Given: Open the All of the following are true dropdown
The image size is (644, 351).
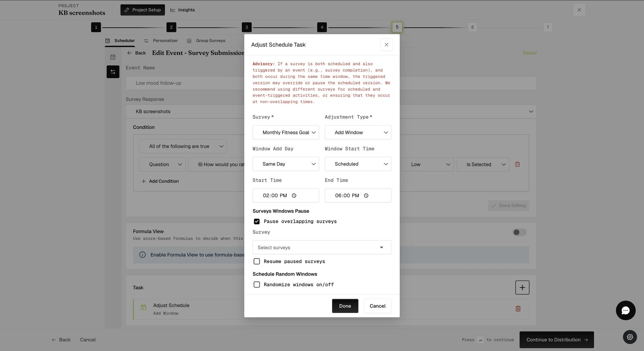Looking at the screenshot, I should pyautogui.click(x=183, y=146).
